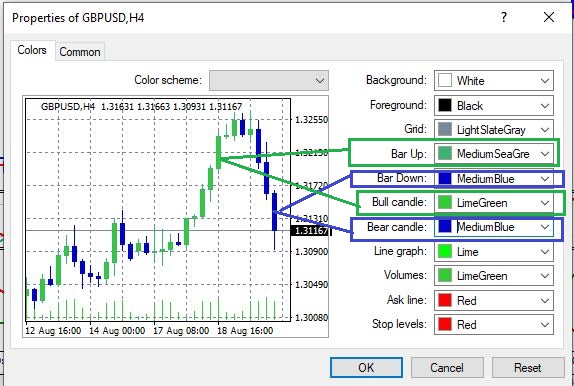Click the 1.32550 price axis label
This screenshot has height=386, width=574.
(312, 120)
